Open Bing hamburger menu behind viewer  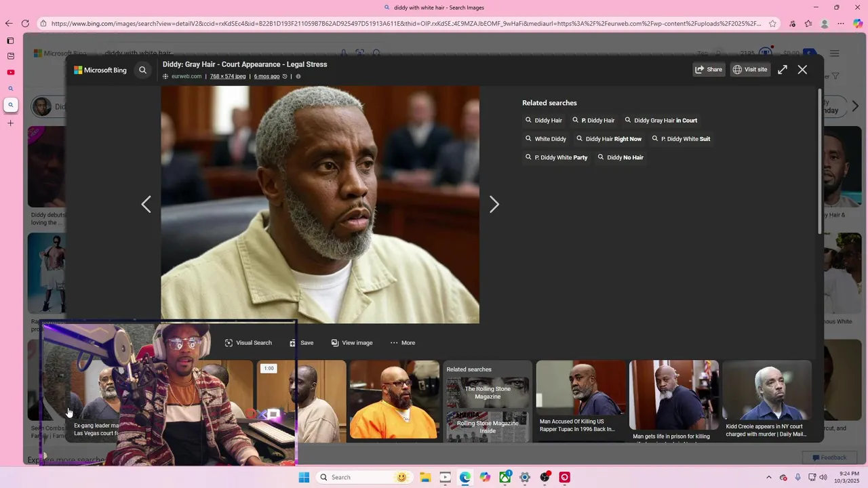click(x=835, y=54)
